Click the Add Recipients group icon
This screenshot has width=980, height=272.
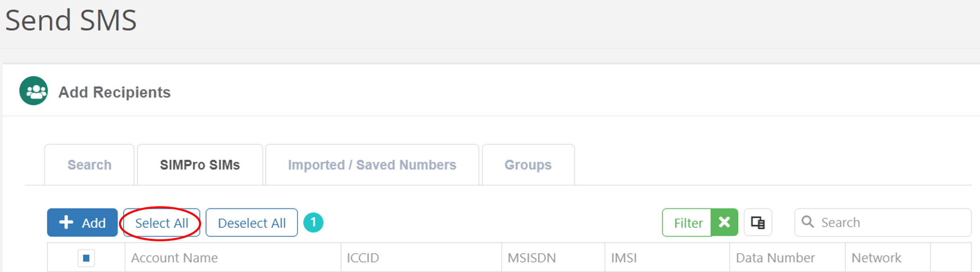pos(33,91)
